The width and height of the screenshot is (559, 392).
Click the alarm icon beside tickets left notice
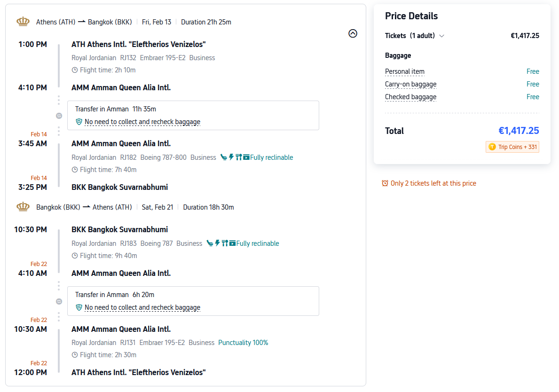click(x=385, y=183)
